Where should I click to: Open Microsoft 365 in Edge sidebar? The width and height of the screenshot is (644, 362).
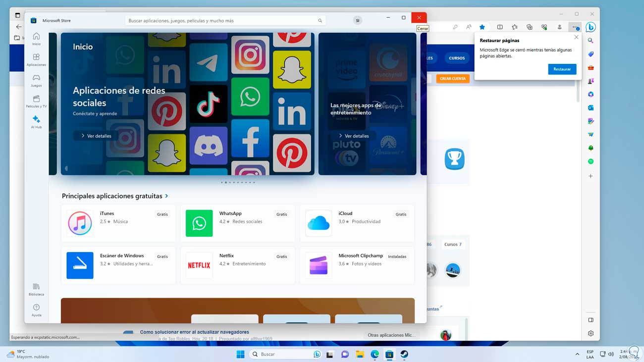590,94
